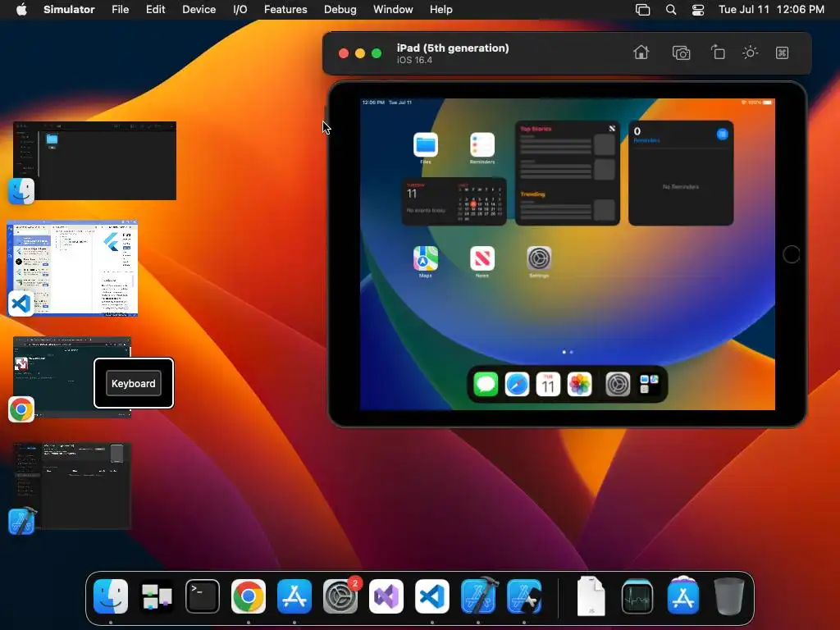This screenshot has width=840, height=630.
Task: Open Settings in the iPad dock
Action: click(x=618, y=384)
